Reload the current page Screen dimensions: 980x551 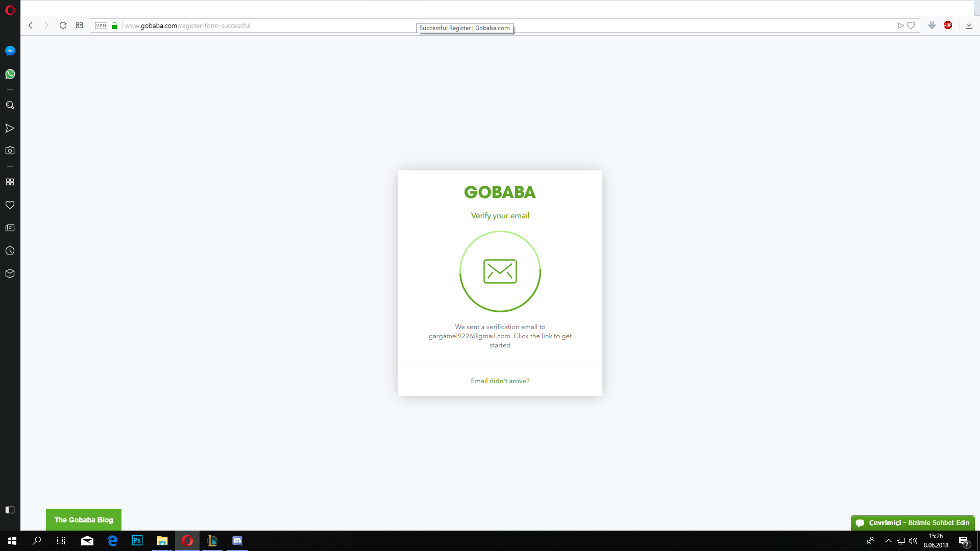[x=63, y=26]
